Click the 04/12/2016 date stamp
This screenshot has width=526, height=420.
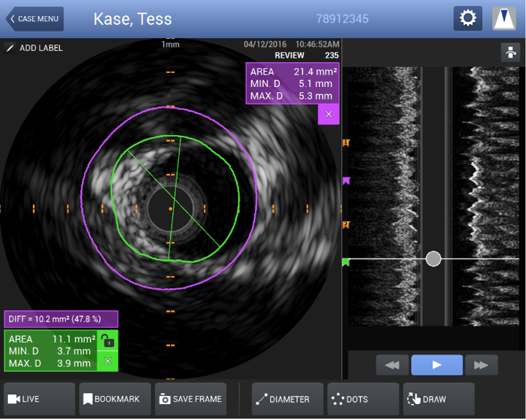click(x=265, y=45)
